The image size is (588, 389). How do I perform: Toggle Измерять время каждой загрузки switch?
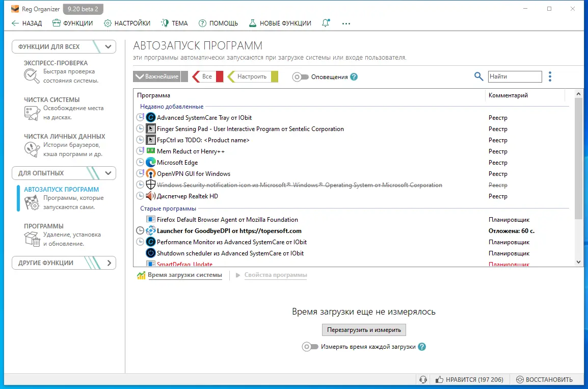310,347
